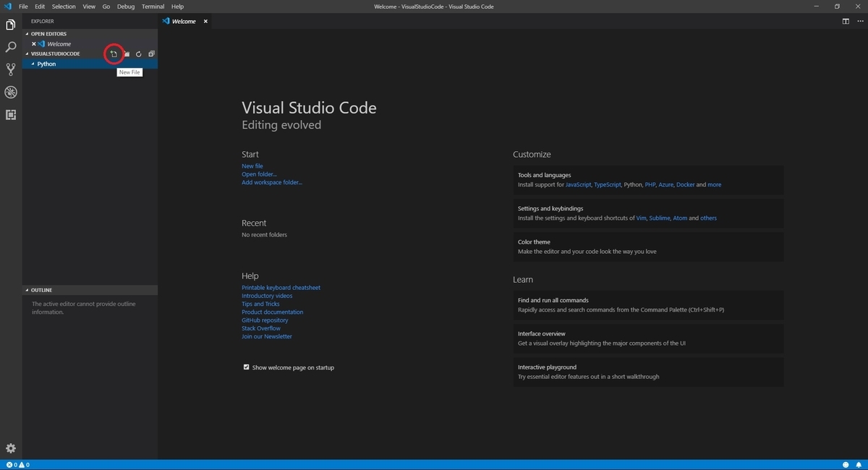Collapse the Outline section
The width and height of the screenshot is (868, 470).
pos(90,290)
